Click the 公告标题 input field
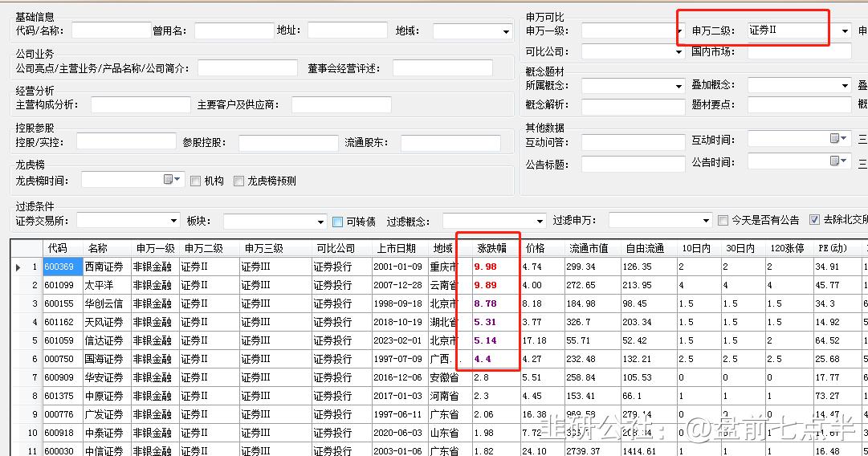Image resolution: width=868 pixels, height=456 pixels. [634, 165]
